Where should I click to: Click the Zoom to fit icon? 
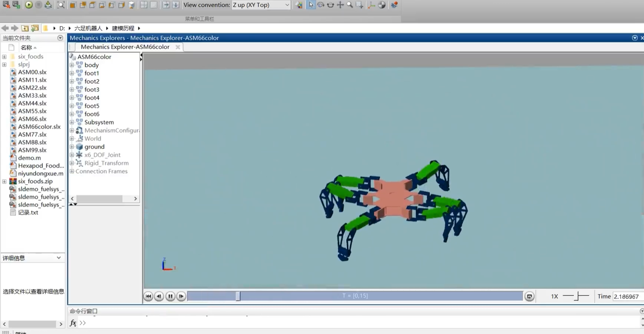coord(61,5)
